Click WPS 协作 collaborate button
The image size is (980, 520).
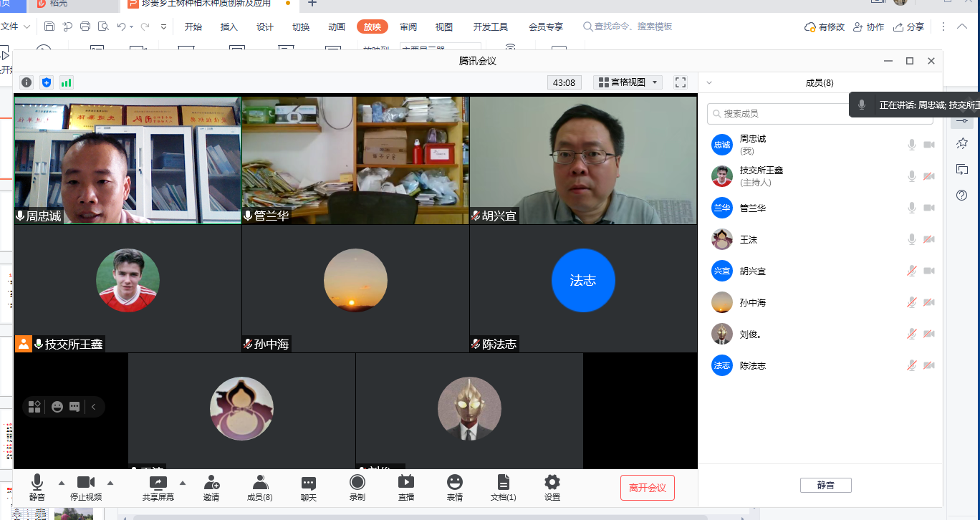coord(868,27)
